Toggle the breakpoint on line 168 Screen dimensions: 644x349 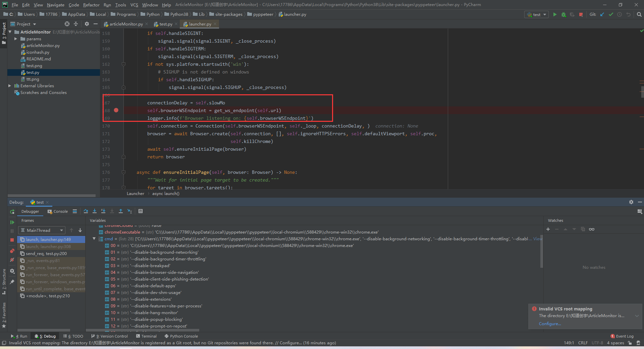click(116, 110)
